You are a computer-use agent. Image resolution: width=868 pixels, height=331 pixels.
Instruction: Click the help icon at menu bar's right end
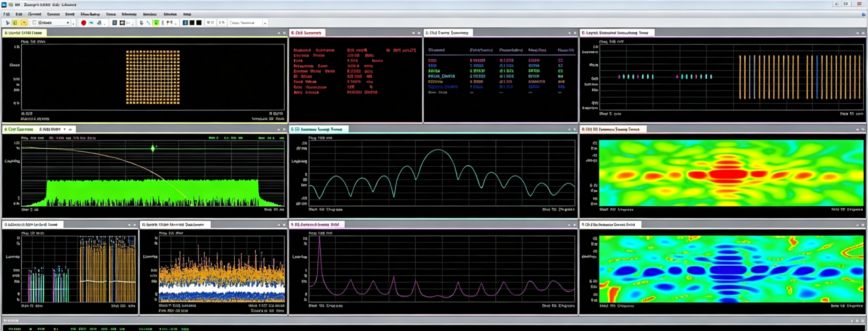click(x=863, y=14)
